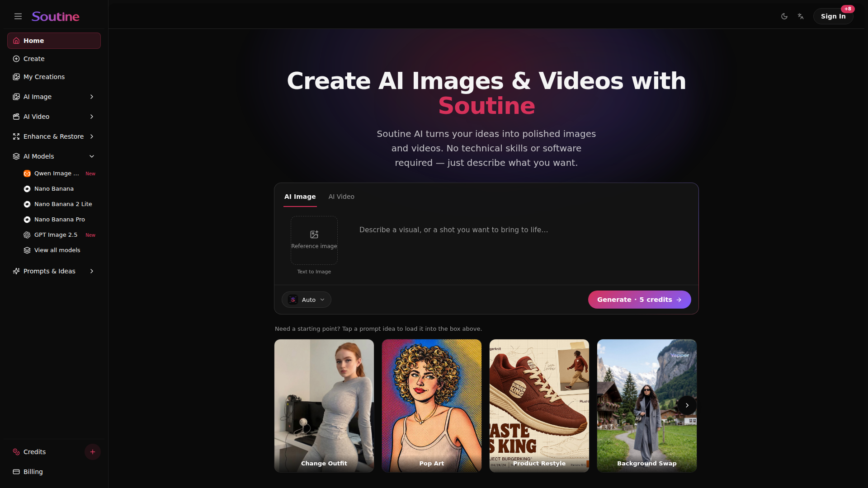
Task: Click the Nano Banana model icon
Action: tap(27, 189)
